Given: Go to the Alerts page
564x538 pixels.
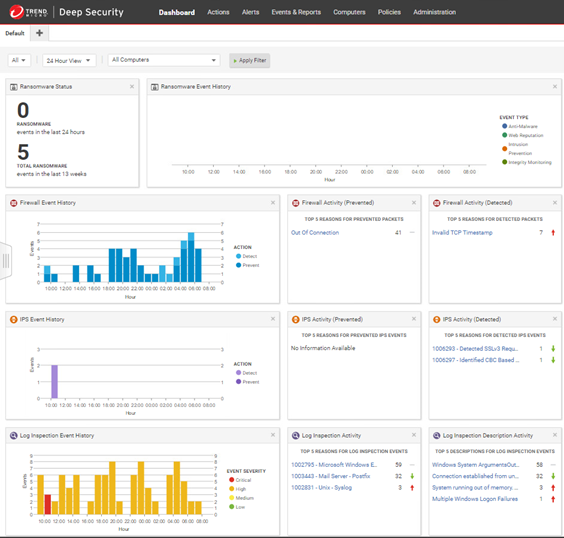Looking at the screenshot, I should pyautogui.click(x=250, y=12).
